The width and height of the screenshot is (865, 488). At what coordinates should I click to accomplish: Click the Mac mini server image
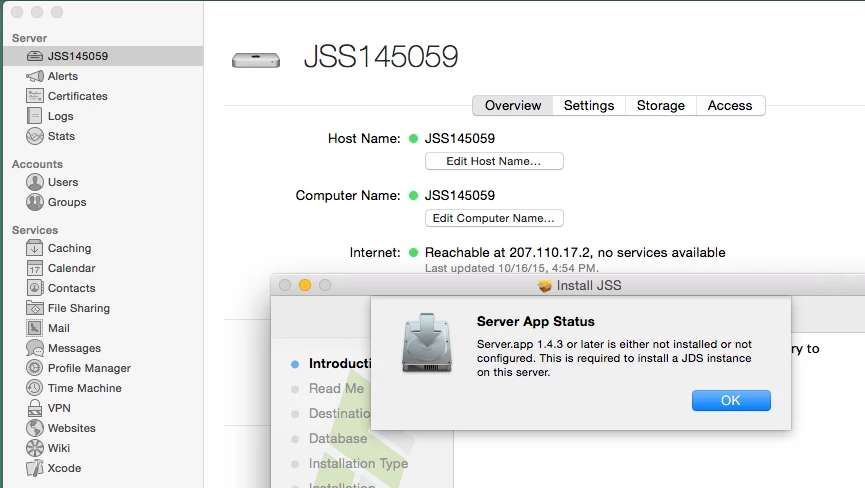click(x=256, y=60)
